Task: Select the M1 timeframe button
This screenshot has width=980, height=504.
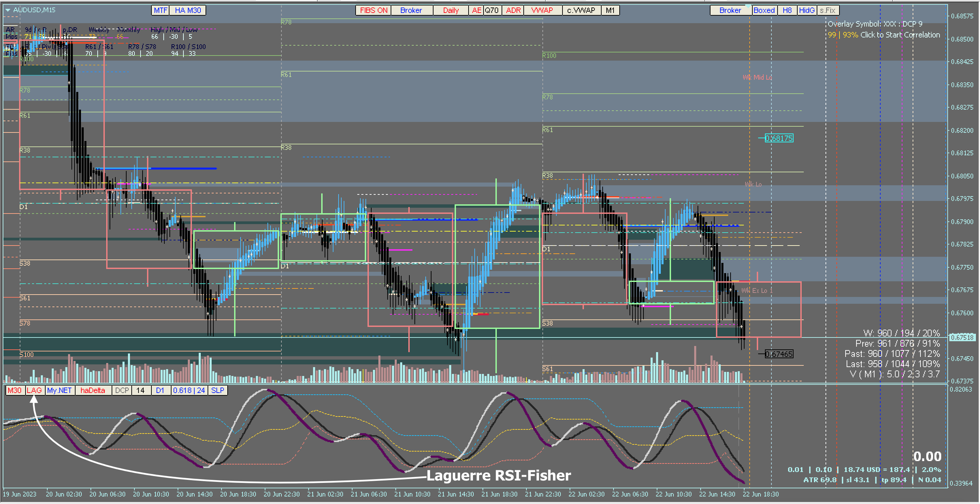Action: pos(610,10)
